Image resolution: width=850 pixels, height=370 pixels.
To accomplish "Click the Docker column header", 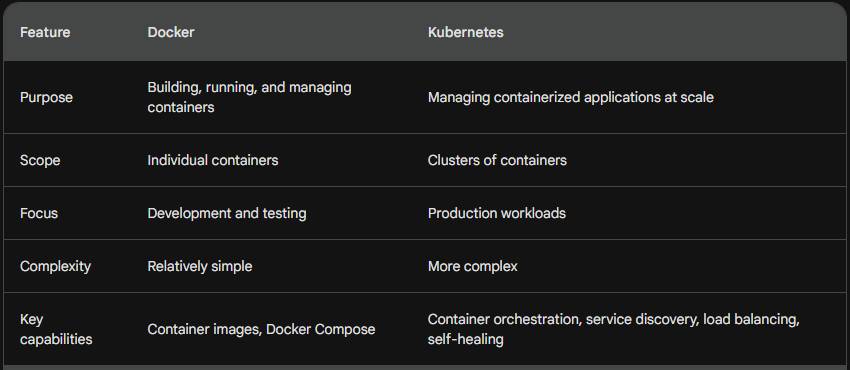I will coord(171,32).
